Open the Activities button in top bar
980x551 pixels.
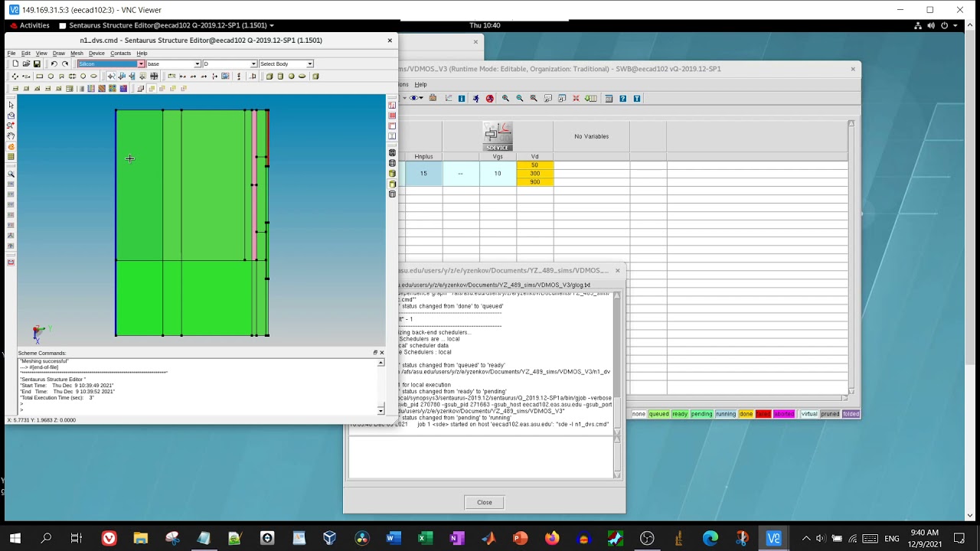(29, 25)
